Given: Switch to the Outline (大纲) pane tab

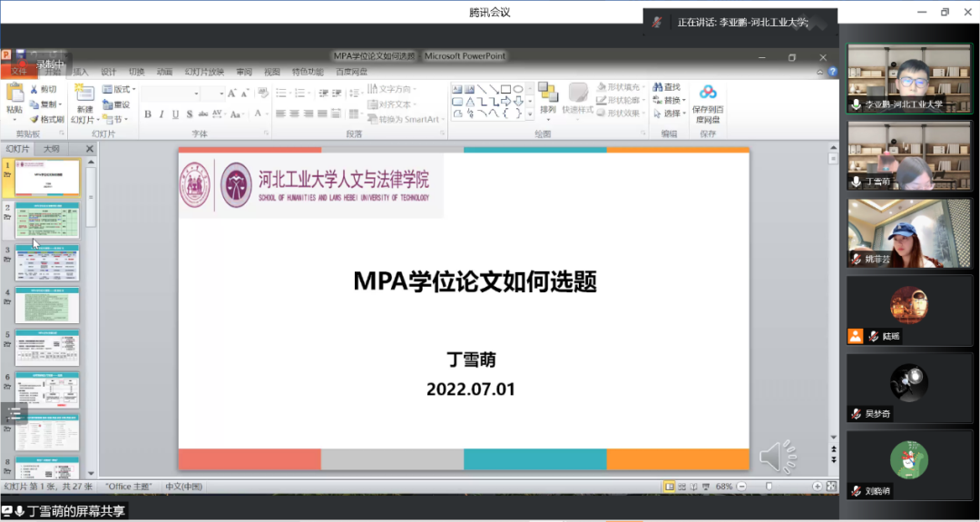Looking at the screenshot, I should coord(52,148).
